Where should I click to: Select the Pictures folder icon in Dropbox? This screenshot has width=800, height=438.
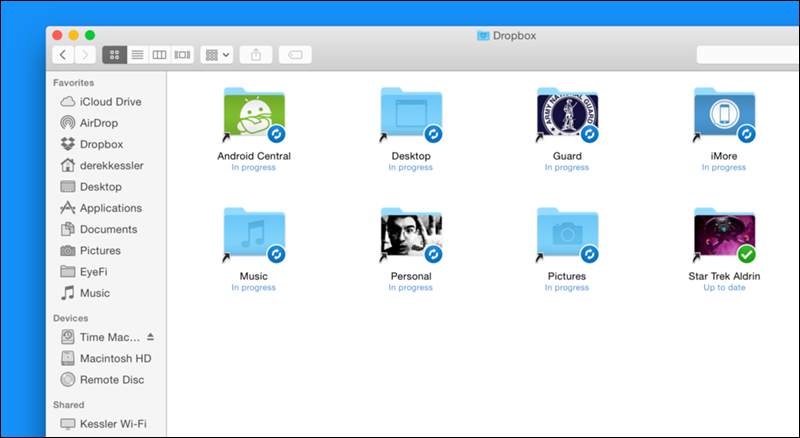click(x=567, y=234)
